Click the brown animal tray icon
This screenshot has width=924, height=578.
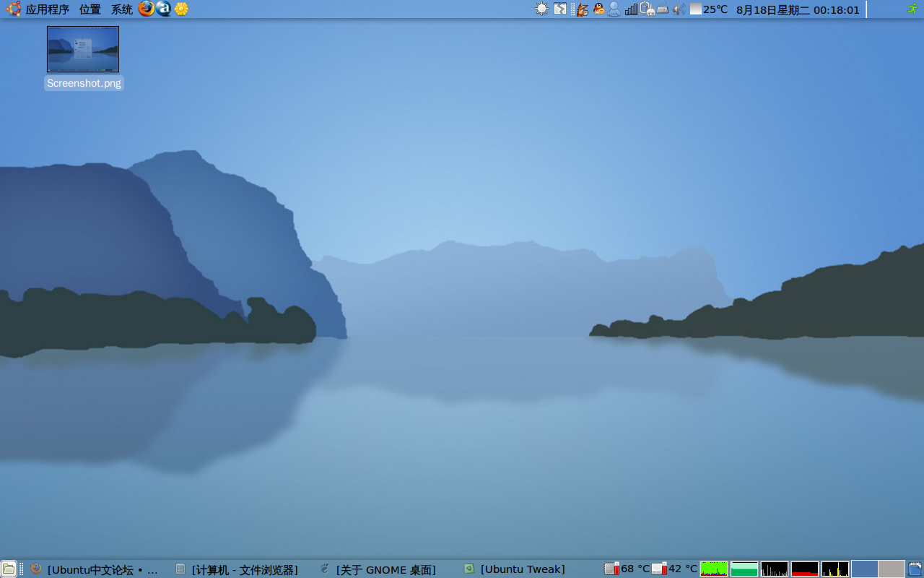(583, 9)
